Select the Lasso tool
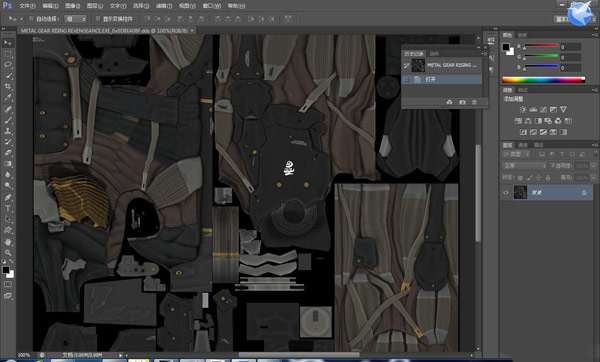The width and height of the screenshot is (600, 362). click(8, 65)
